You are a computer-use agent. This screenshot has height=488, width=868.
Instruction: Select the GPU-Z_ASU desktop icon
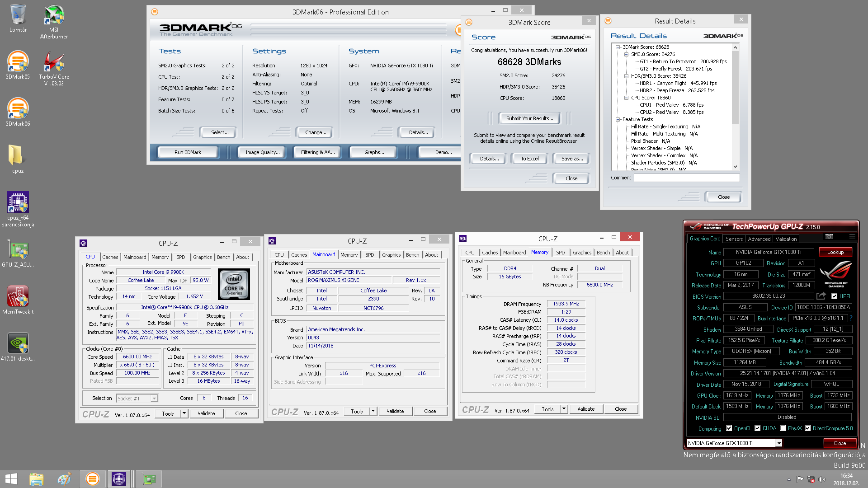point(18,253)
